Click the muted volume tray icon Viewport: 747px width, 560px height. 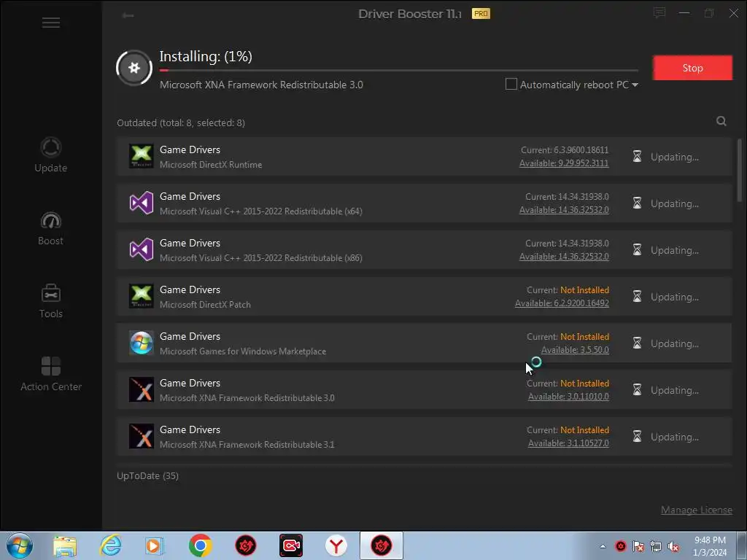click(x=673, y=547)
